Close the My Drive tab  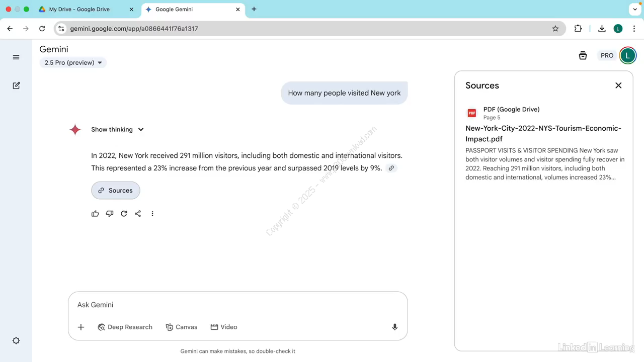coord(132,9)
